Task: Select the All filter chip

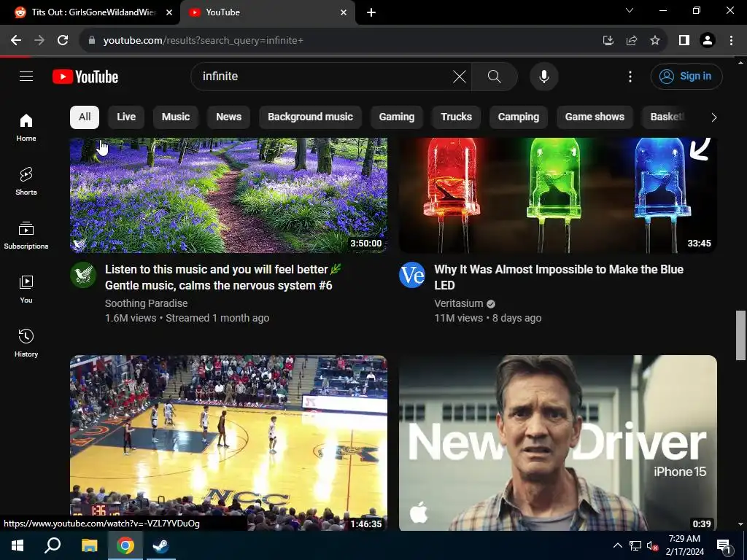Action: (x=85, y=117)
